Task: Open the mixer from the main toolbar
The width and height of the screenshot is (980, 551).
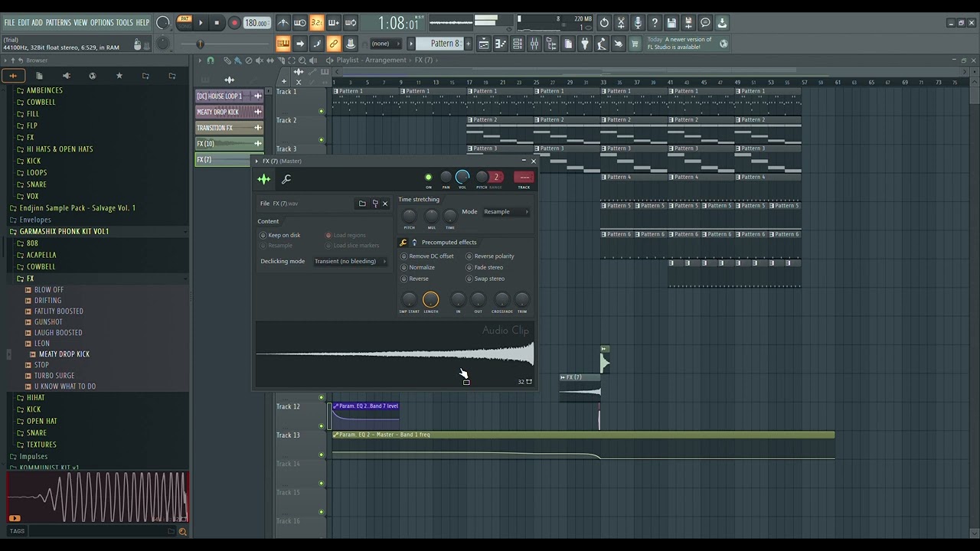Action: [x=534, y=44]
